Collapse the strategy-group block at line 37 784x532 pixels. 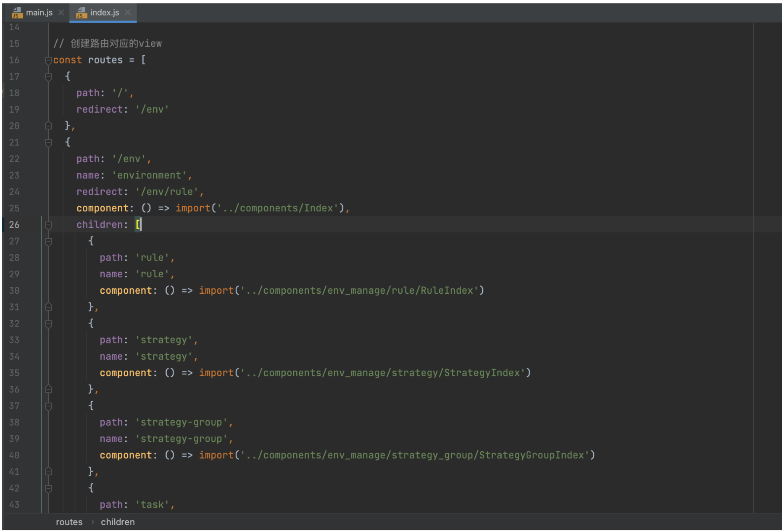click(48, 406)
